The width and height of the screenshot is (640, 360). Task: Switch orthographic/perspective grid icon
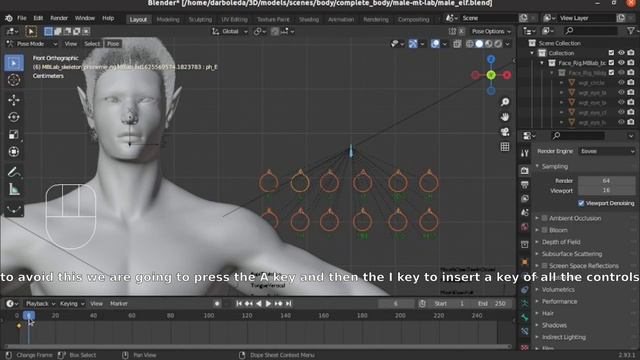point(505,147)
